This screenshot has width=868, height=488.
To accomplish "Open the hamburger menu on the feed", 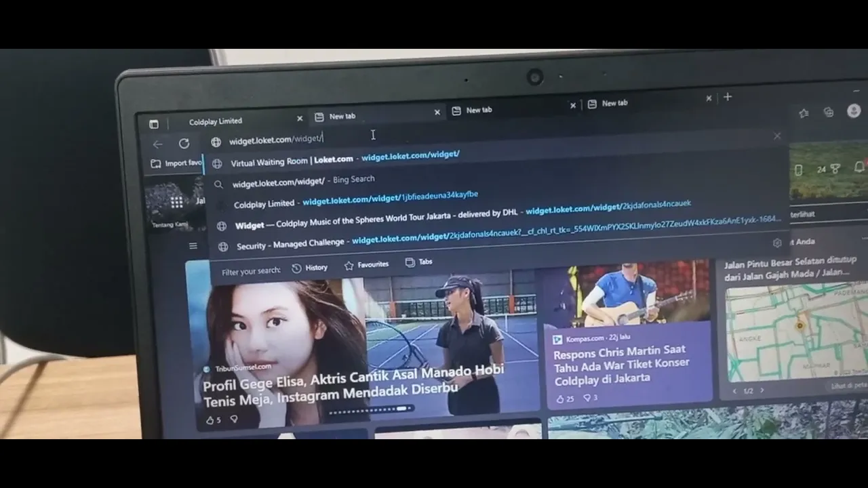I will [x=193, y=246].
